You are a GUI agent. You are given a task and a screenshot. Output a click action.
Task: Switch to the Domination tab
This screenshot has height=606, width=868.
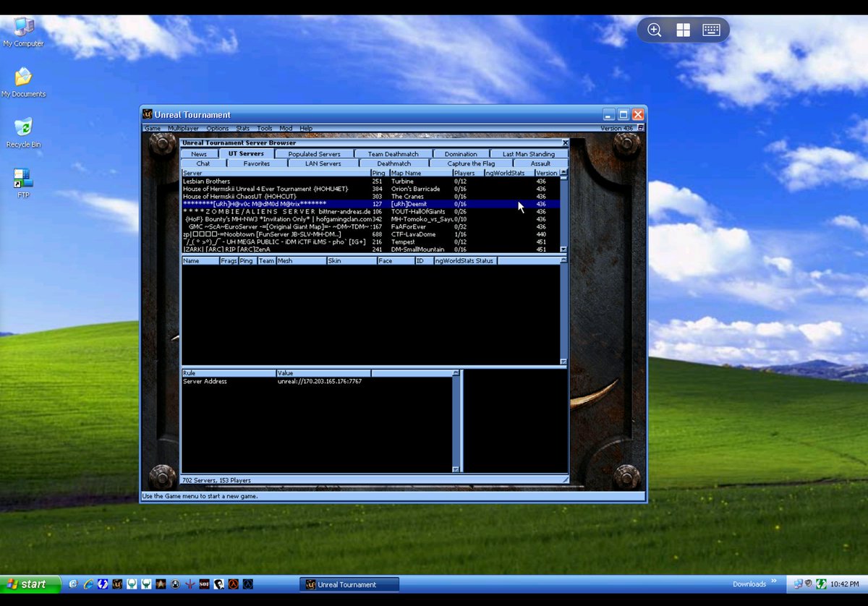(x=461, y=154)
